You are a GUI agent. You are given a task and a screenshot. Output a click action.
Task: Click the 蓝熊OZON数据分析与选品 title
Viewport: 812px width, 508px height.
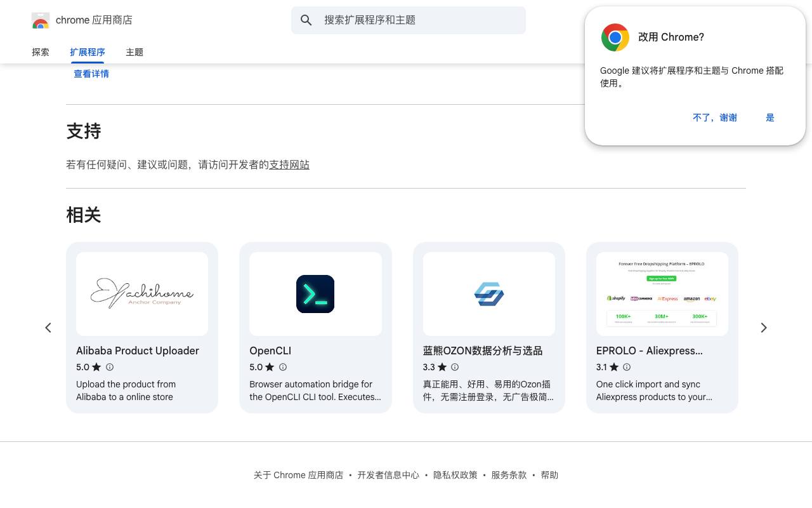(483, 351)
